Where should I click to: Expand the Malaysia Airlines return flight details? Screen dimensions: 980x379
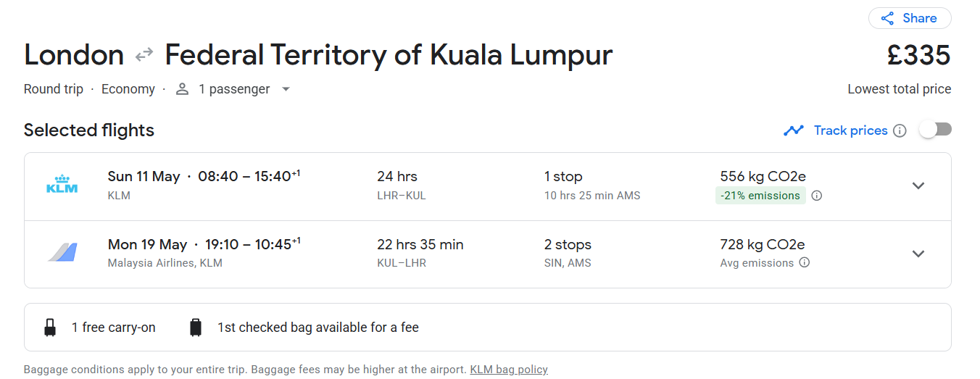click(918, 254)
